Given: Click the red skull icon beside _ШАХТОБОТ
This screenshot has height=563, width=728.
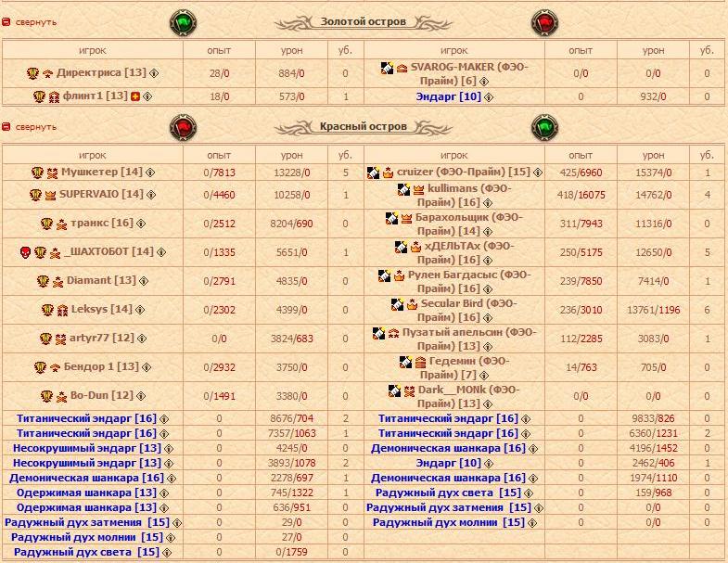Looking at the screenshot, I should coord(26,252).
